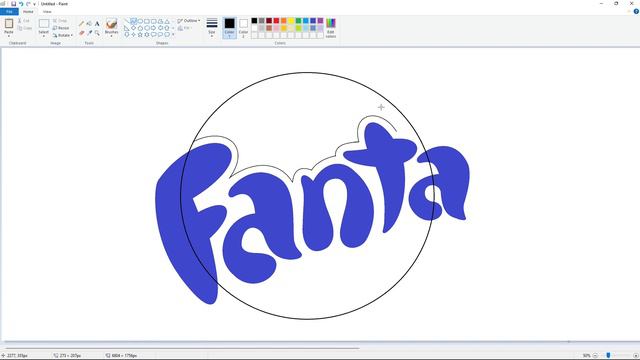Choose the Polygon shape
The width and height of the screenshot is (640, 360).
pyautogui.click(x=160, y=21)
